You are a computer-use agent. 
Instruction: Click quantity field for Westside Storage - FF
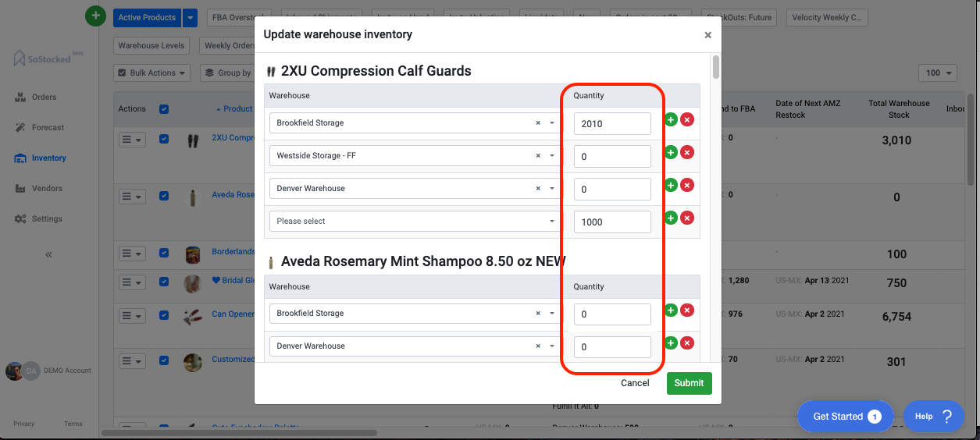pyautogui.click(x=612, y=156)
